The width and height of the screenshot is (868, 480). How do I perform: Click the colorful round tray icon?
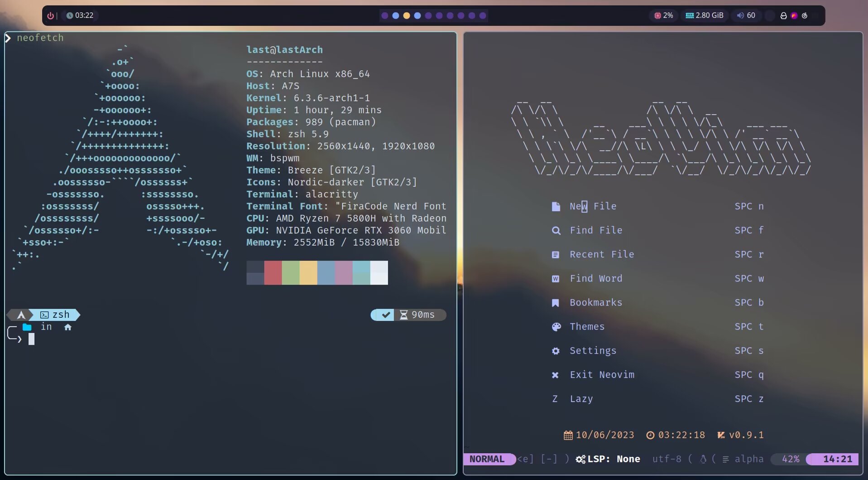point(794,15)
